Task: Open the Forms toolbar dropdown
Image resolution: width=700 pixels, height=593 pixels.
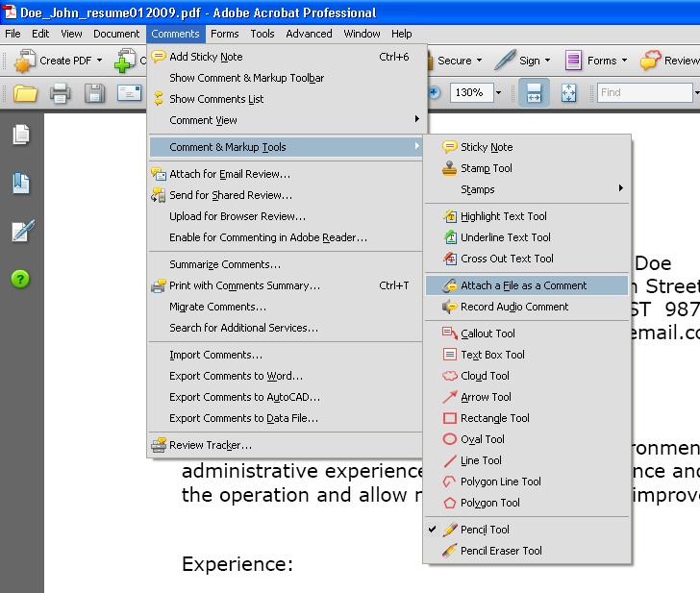Action: click(x=596, y=61)
